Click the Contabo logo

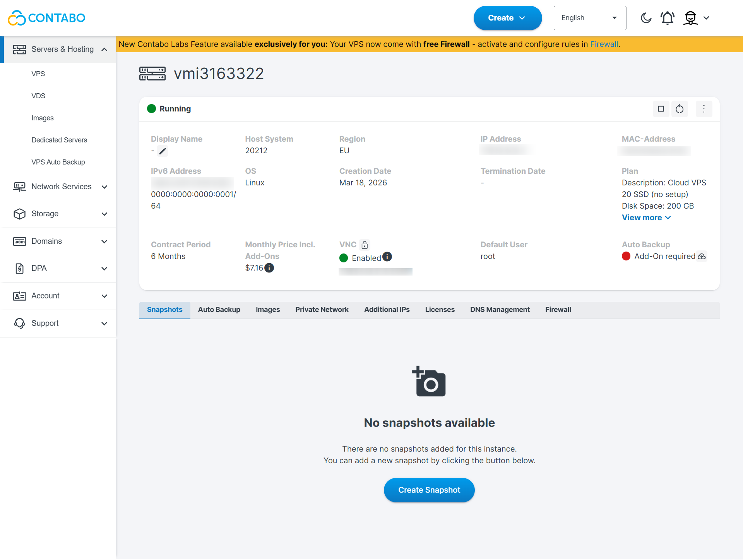pyautogui.click(x=46, y=18)
